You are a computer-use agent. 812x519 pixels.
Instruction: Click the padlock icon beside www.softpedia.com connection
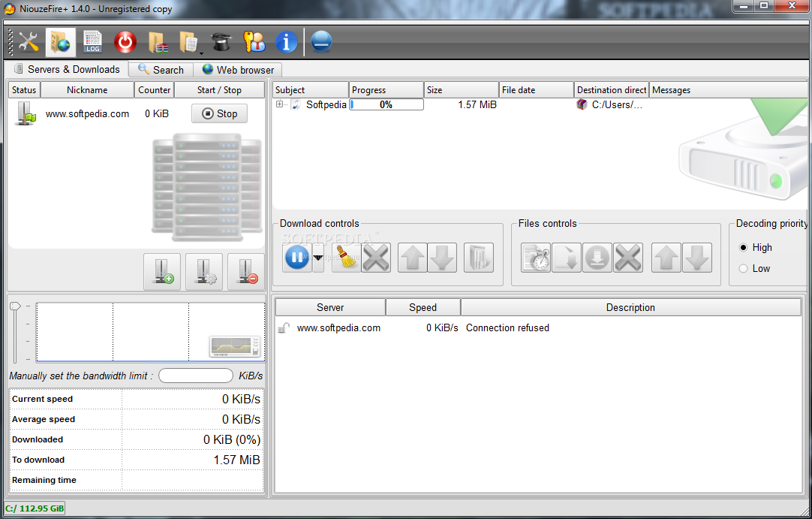pos(283,327)
